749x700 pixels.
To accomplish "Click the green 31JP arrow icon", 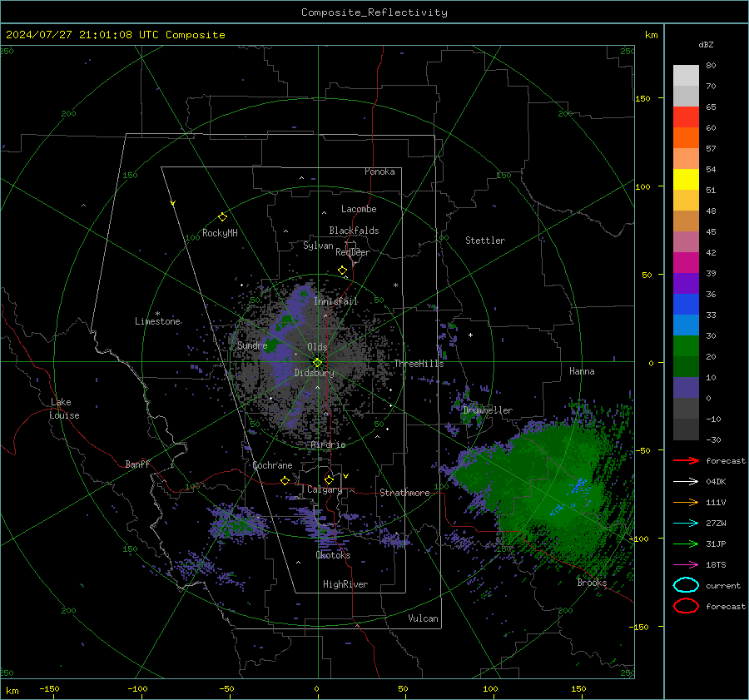I will [x=686, y=544].
